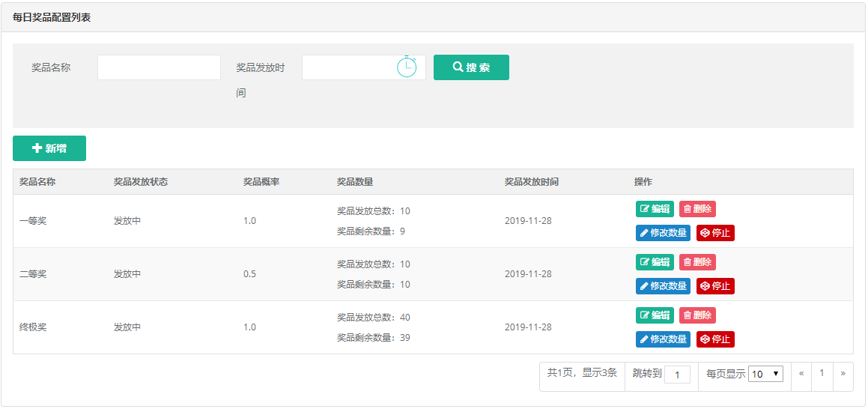Stop 终极奖 distribution
The height and width of the screenshot is (409, 868).
715,339
